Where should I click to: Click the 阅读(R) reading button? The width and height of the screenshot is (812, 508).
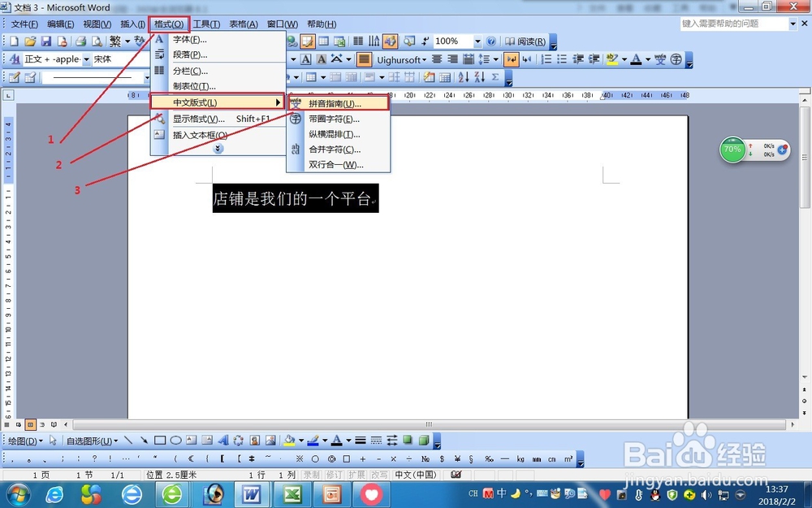coord(525,41)
